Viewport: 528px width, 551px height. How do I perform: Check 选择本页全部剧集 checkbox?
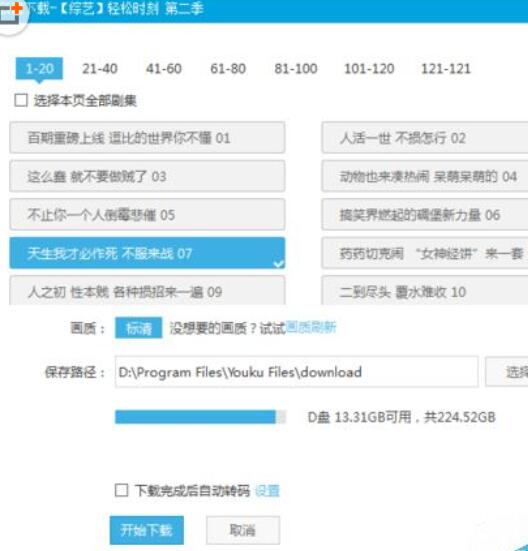21,100
